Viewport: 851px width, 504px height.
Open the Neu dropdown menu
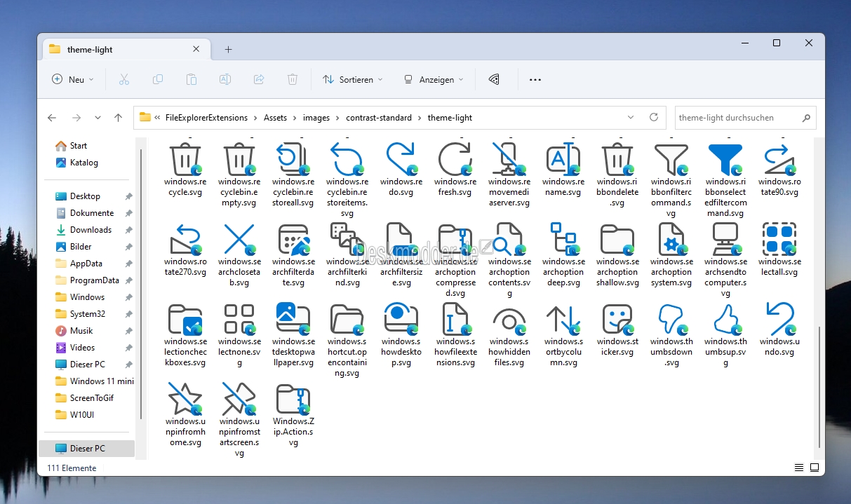point(72,80)
